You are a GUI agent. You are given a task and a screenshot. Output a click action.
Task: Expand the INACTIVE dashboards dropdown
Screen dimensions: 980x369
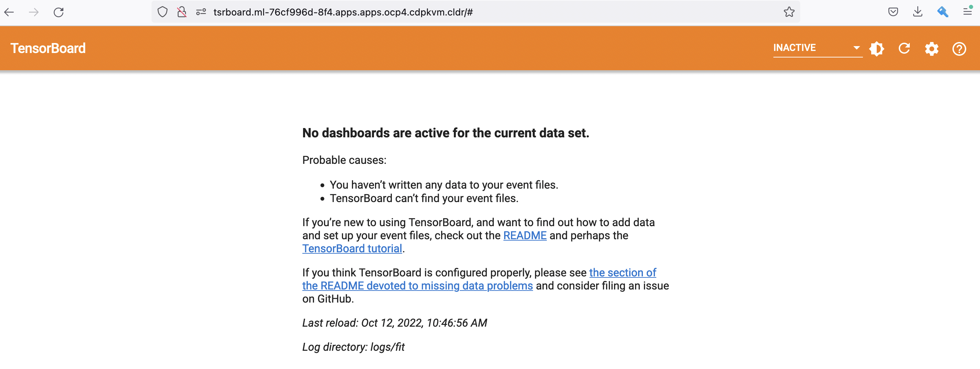tap(817, 48)
